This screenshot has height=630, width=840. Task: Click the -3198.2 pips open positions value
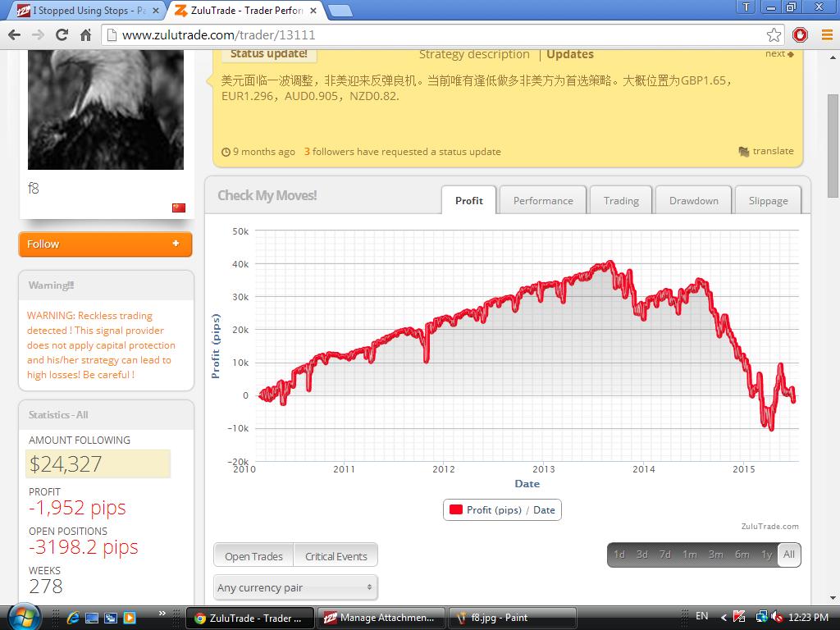click(x=84, y=547)
